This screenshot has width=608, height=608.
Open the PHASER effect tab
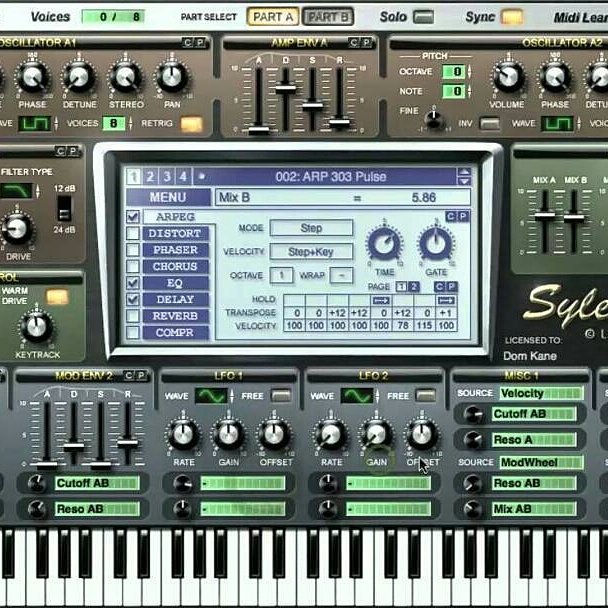(x=176, y=250)
